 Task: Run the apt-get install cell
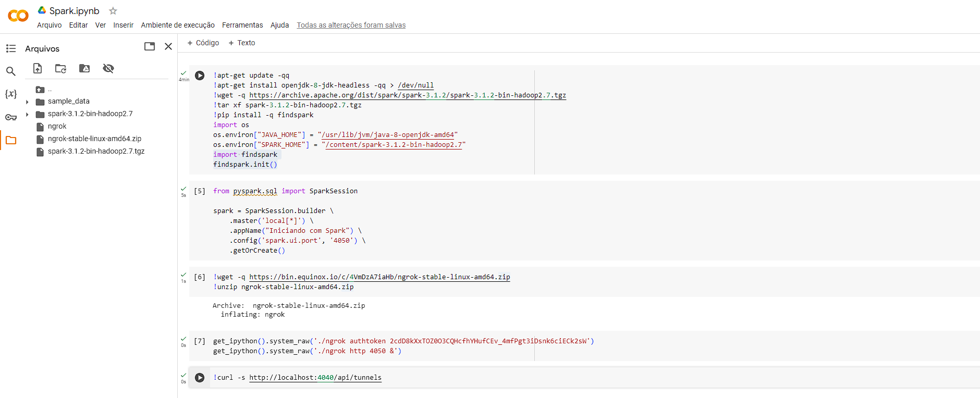pyautogui.click(x=200, y=76)
